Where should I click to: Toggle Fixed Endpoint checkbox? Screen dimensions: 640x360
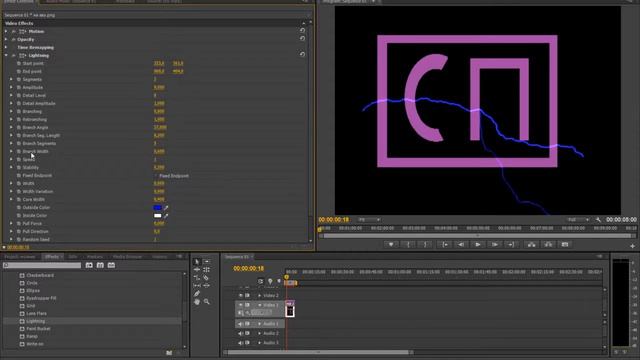156,176
